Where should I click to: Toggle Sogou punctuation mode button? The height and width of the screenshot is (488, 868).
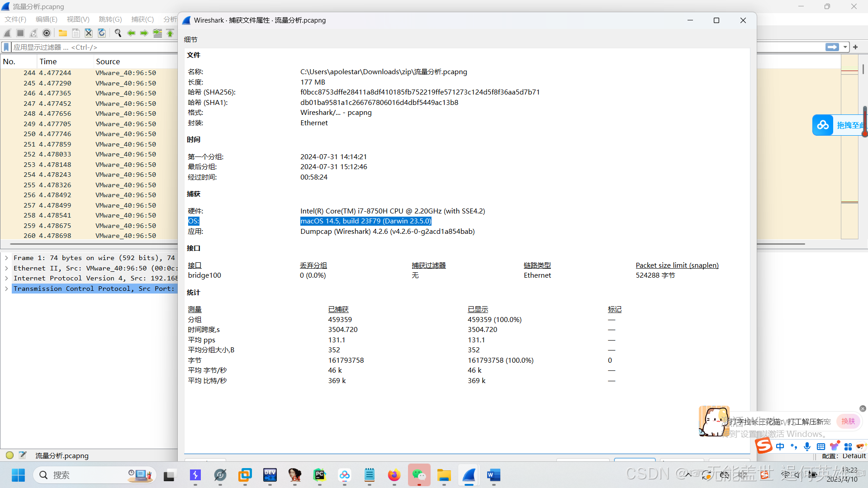(794, 447)
